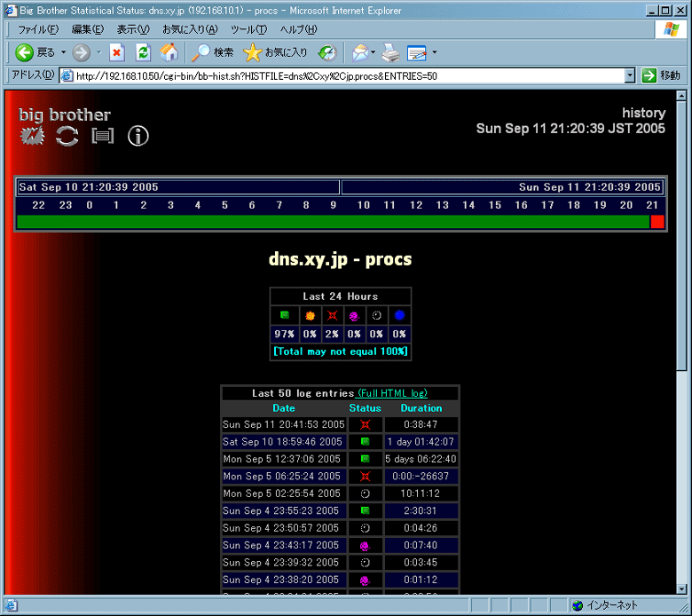Image resolution: width=692 pixels, height=616 pixels.
Task: Click the 2% red percentage cell
Action: 332,334
